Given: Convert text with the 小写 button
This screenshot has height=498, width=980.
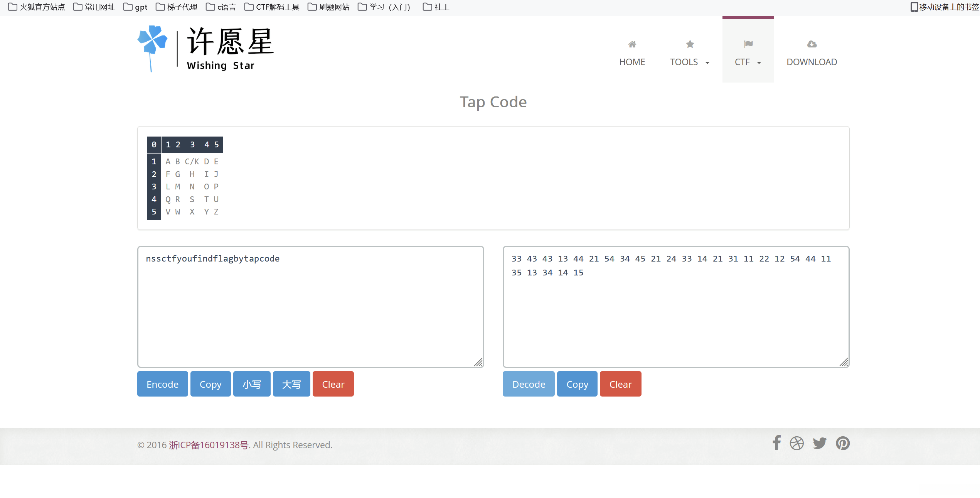Looking at the screenshot, I should (251, 384).
